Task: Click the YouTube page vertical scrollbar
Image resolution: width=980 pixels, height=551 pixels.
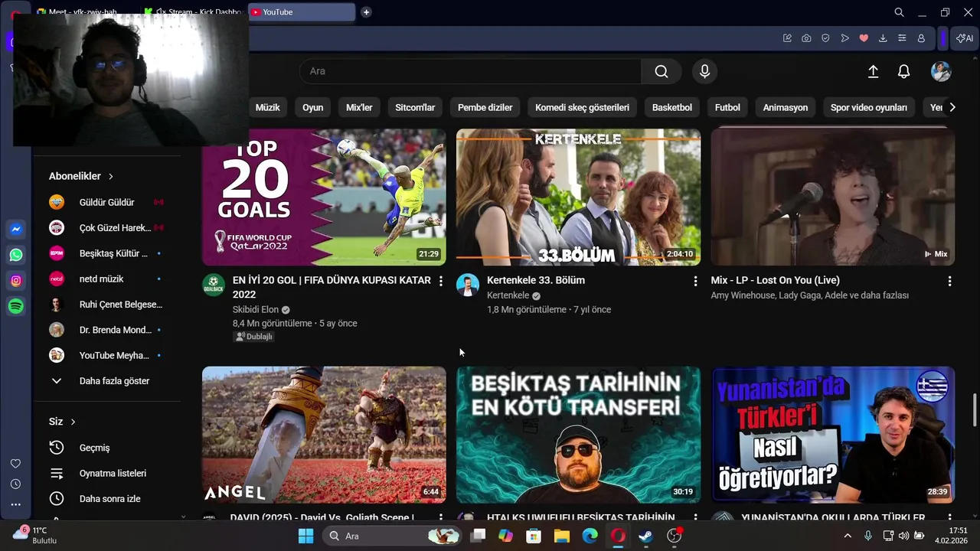Action: point(975,410)
